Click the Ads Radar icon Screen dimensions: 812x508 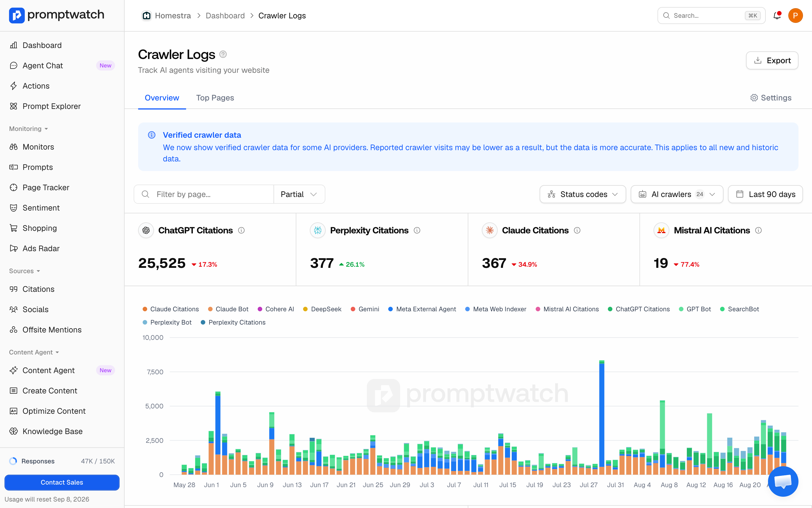(14, 248)
